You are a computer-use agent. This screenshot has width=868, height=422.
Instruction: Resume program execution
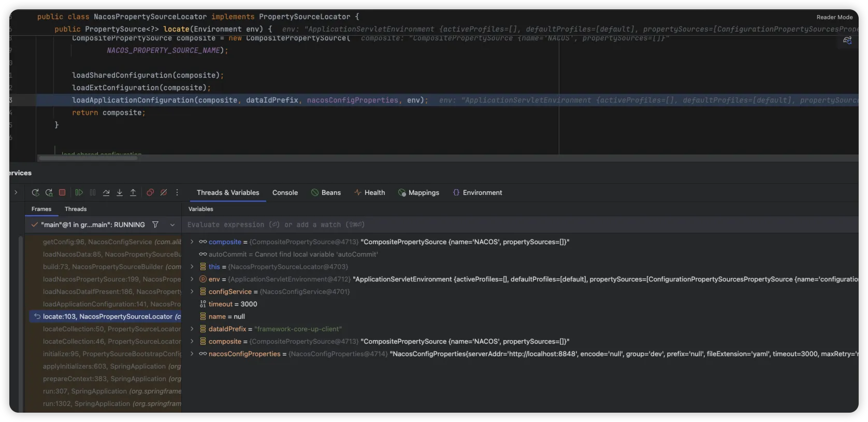point(79,193)
